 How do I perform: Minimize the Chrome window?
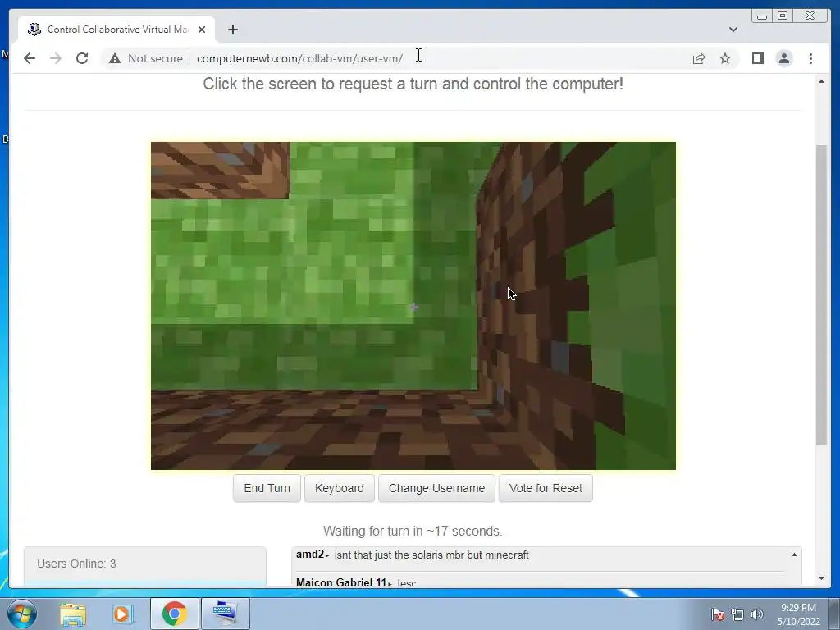tap(761, 16)
